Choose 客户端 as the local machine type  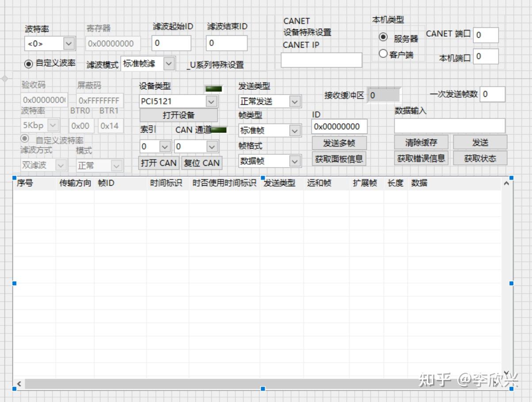[383, 54]
